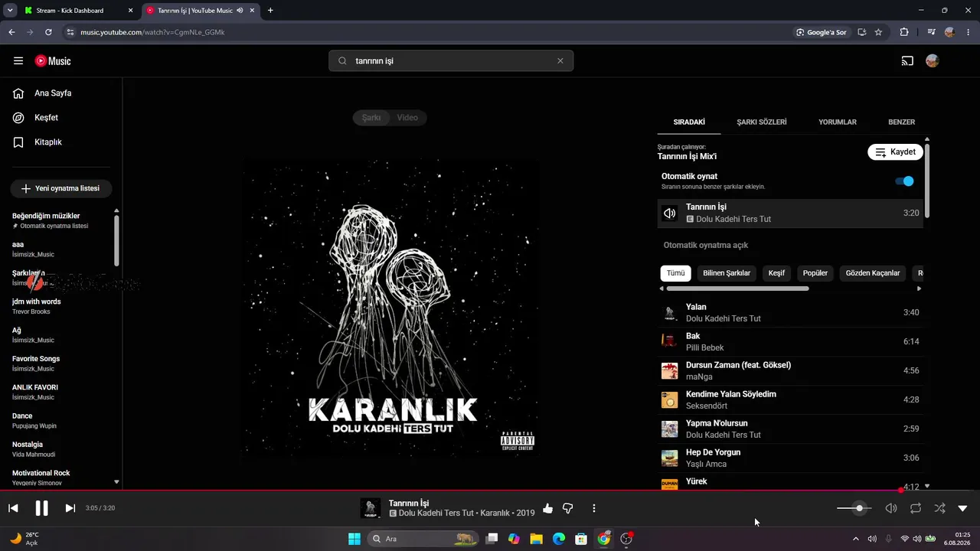Open the account avatar menu
980x551 pixels.
coord(932,60)
